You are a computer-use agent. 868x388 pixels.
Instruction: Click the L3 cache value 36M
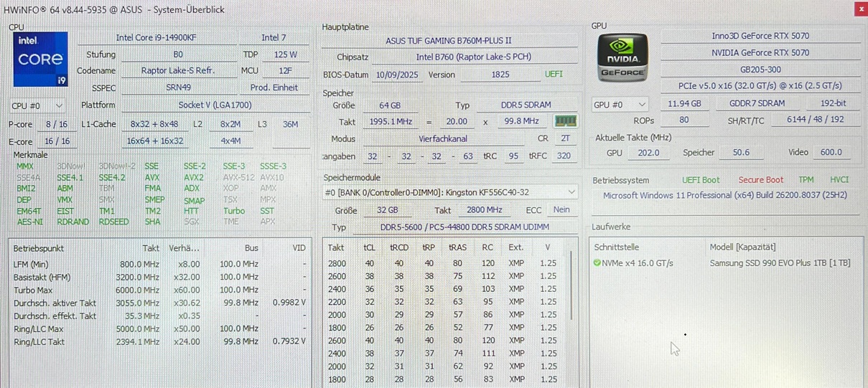pyautogui.click(x=290, y=124)
